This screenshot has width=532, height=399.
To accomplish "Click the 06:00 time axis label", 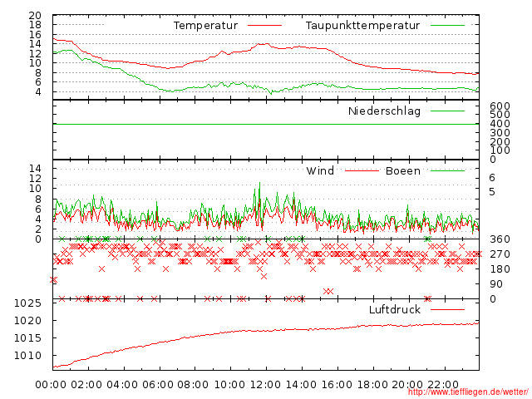I will pos(158,385).
